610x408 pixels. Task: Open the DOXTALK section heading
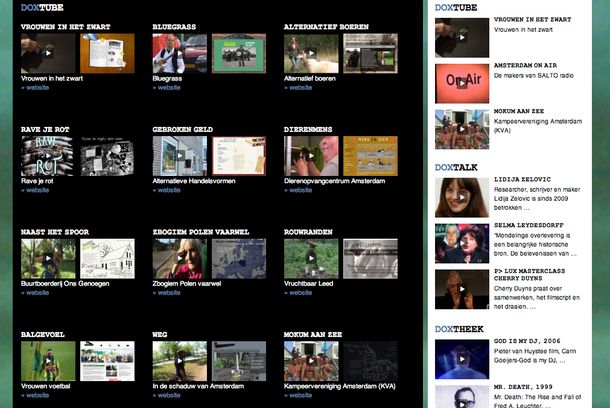click(456, 168)
